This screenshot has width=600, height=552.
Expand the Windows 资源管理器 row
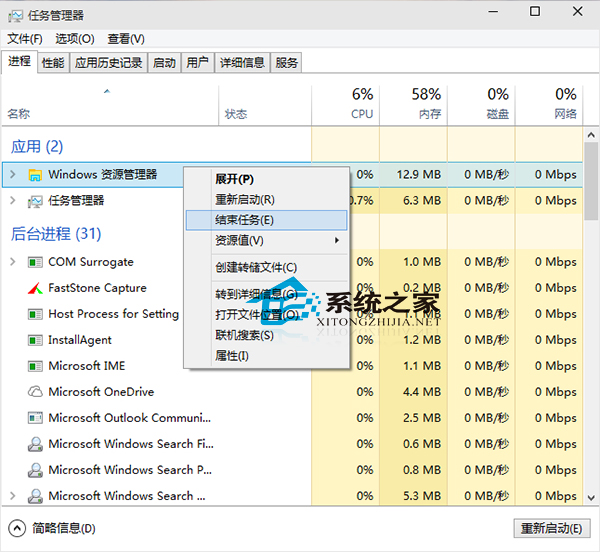pos(13,174)
